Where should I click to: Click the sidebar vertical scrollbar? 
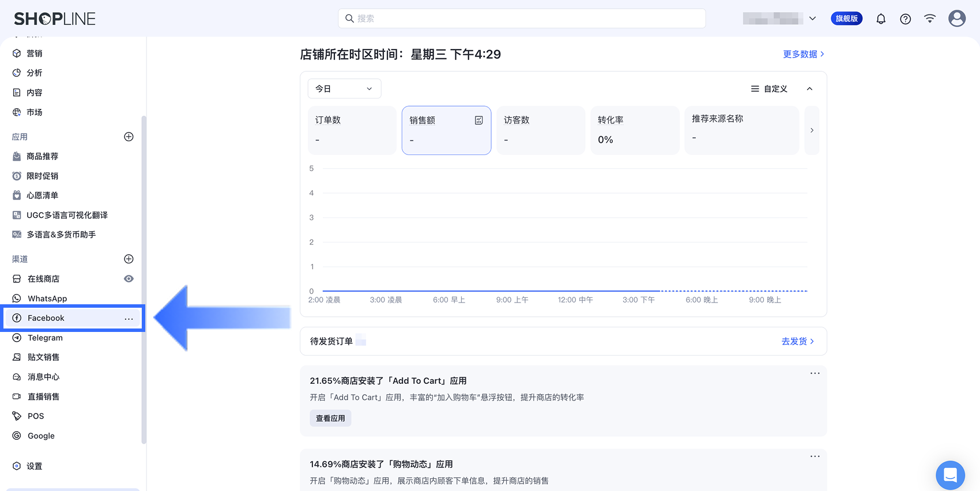pyautogui.click(x=144, y=280)
